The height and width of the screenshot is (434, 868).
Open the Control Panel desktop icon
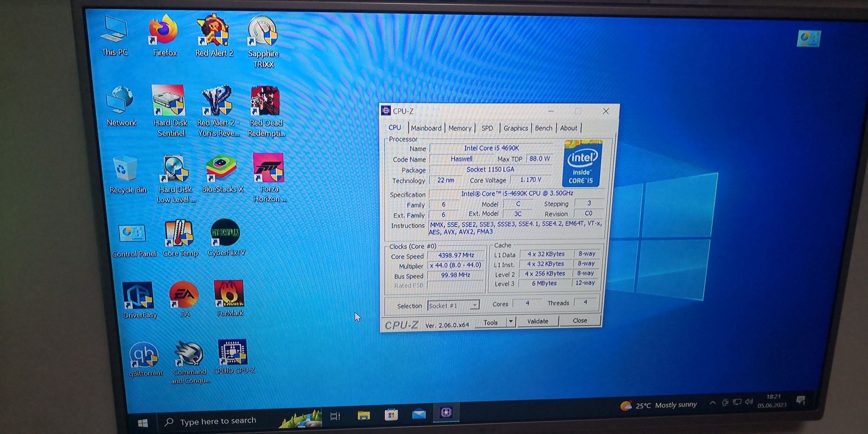(x=133, y=240)
